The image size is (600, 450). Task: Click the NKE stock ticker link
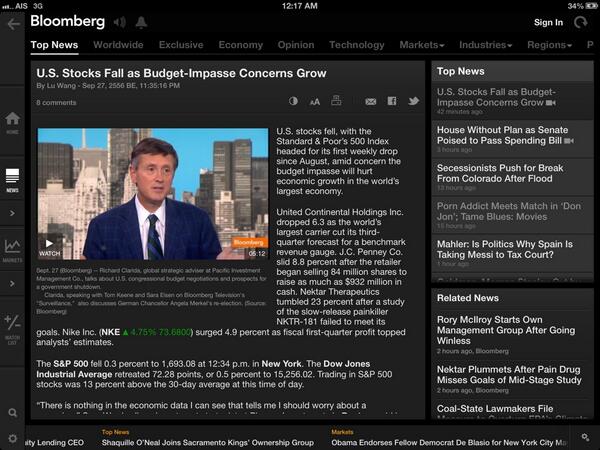click(147, 332)
